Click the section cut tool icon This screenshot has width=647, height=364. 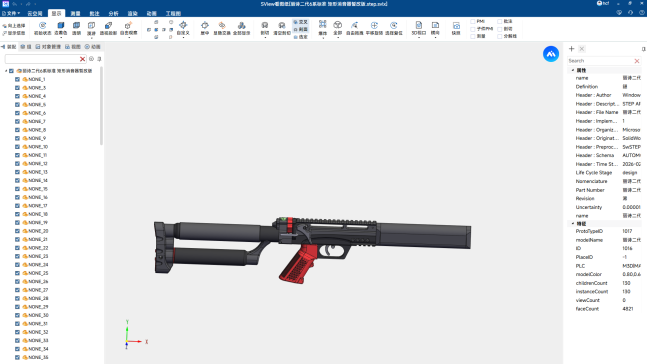click(x=264, y=26)
